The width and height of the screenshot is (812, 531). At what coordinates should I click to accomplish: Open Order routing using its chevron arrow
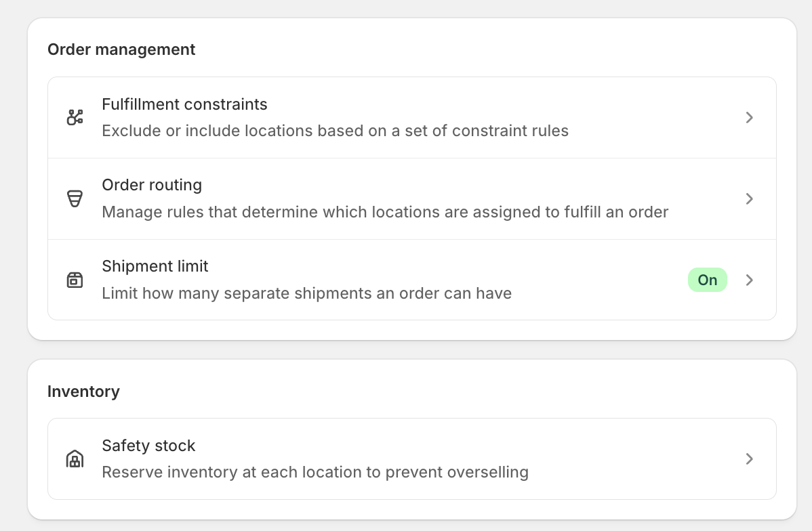tap(750, 198)
